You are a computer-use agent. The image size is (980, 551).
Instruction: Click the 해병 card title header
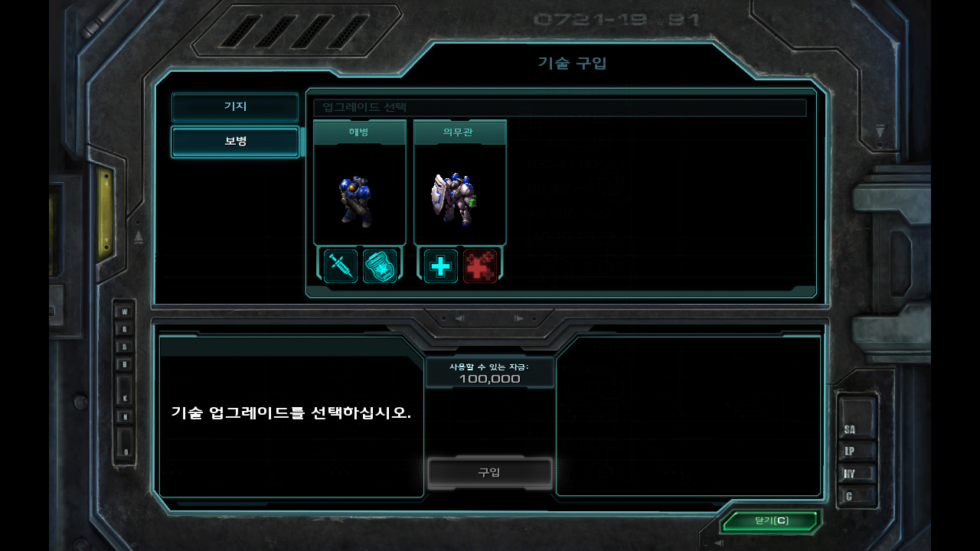359,132
